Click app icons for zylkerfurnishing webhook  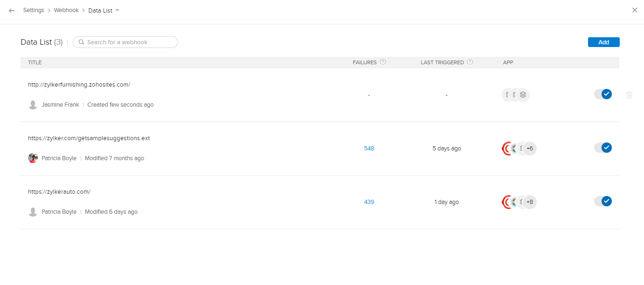(x=515, y=95)
